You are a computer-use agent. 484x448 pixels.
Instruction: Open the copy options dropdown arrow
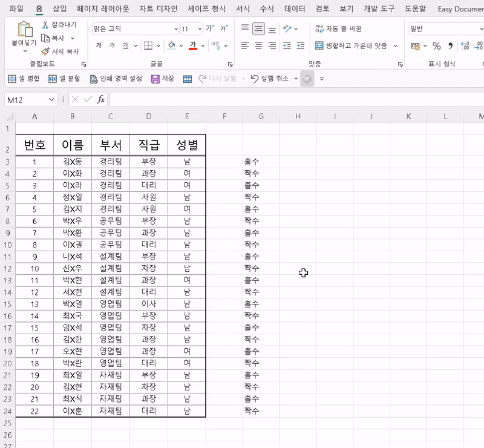pos(73,38)
